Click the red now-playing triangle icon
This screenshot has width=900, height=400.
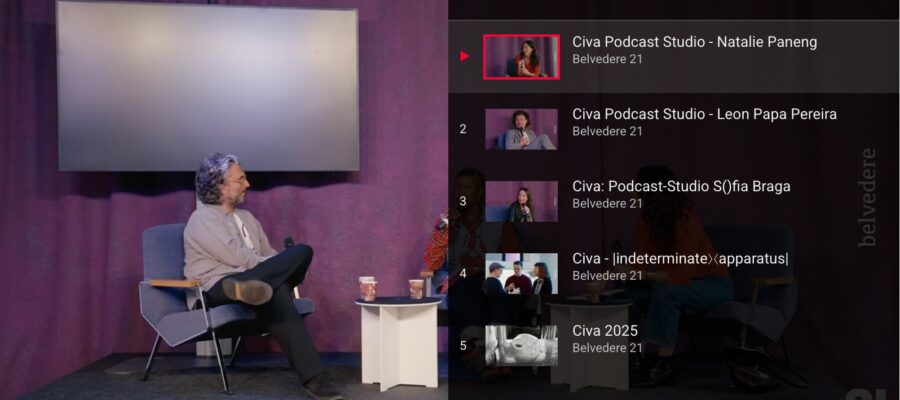pos(464,56)
